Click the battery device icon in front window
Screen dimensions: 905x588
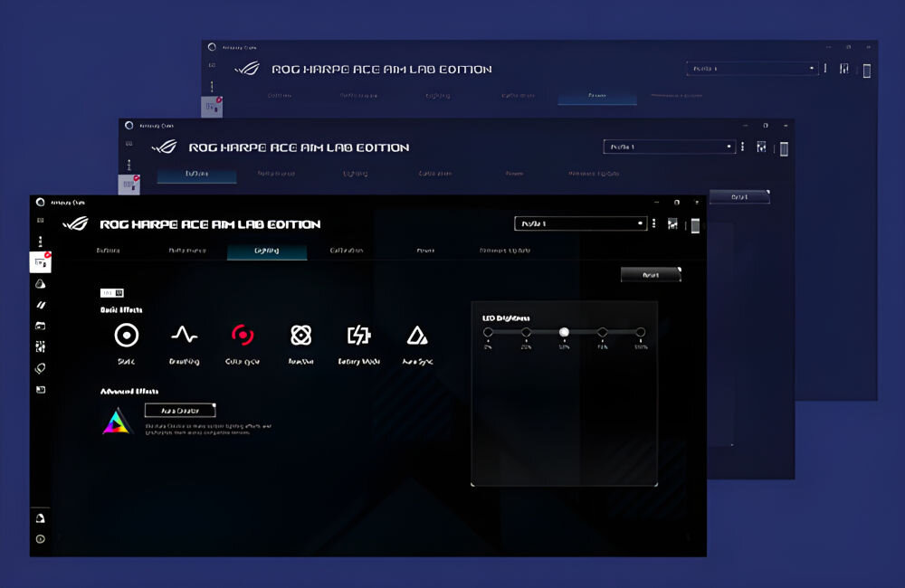pos(695,225)
